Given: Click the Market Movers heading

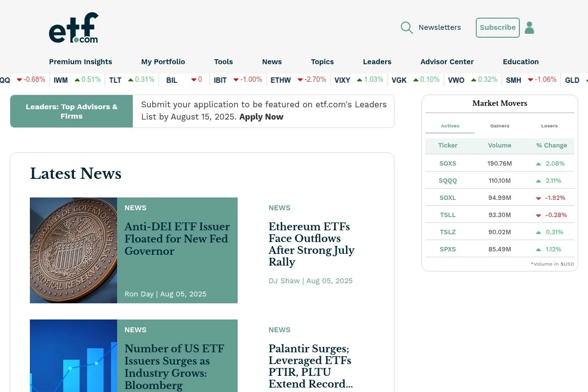Looking at the screenshot, I should (500, 103).
